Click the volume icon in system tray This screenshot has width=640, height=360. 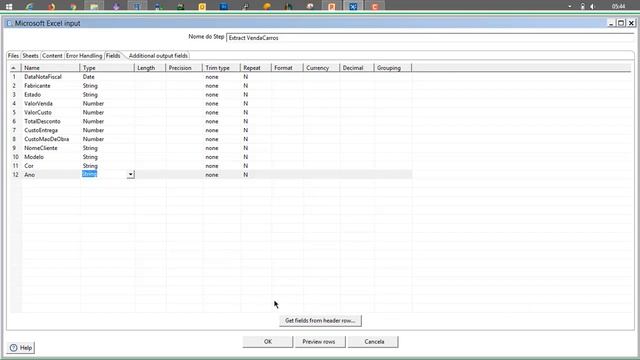click(592, 7)
